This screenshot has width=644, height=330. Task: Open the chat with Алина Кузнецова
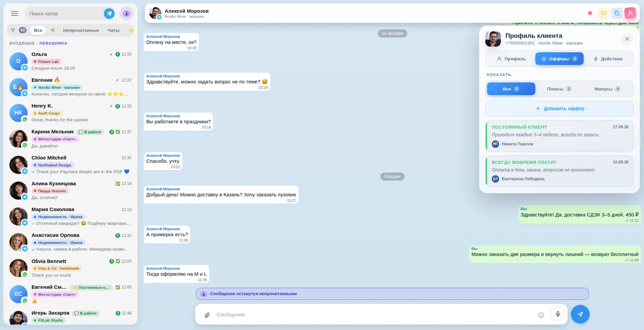pos(70,191)
